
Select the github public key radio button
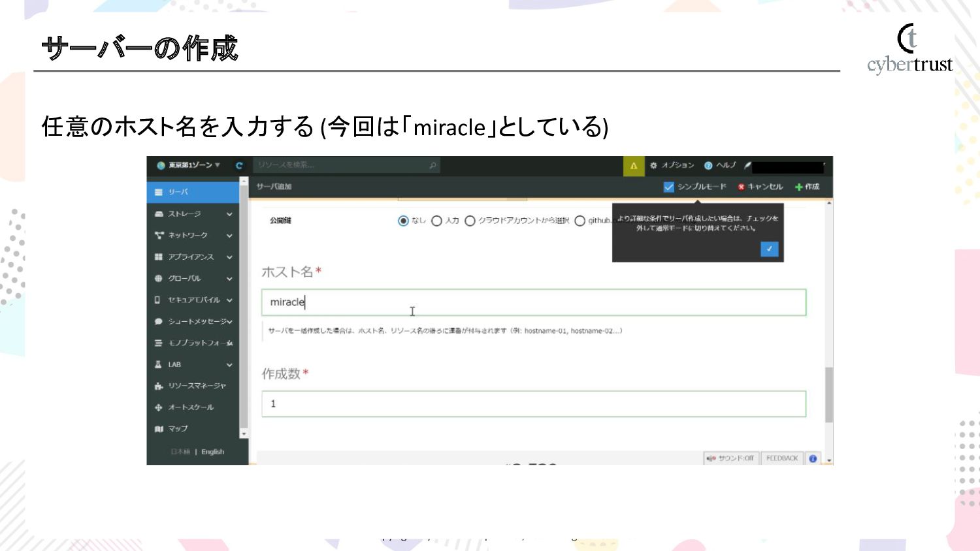[580, 221]
